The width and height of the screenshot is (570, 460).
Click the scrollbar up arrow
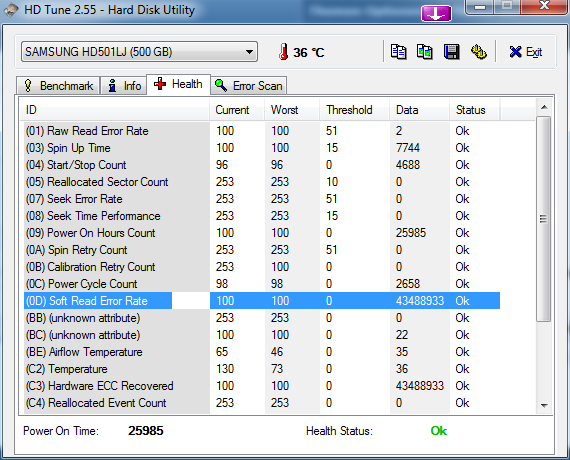(x=544, y=107)
